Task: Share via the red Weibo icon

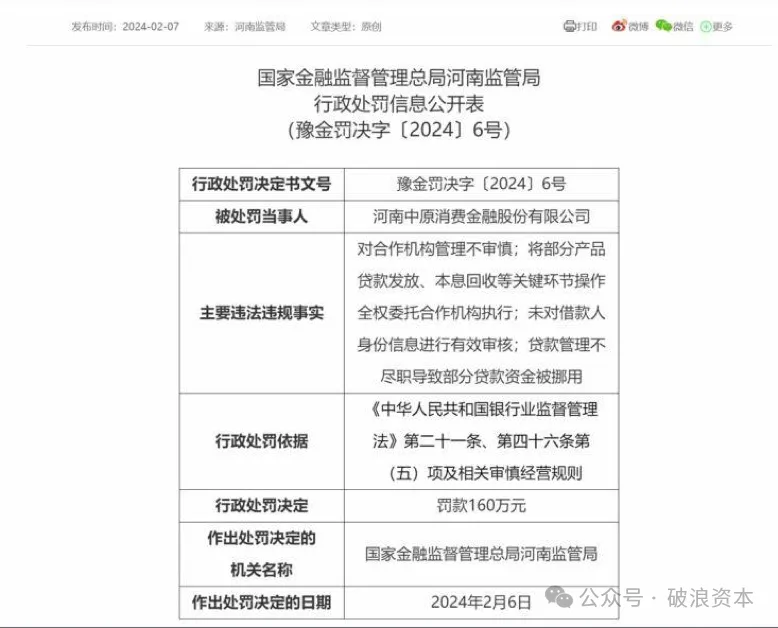Action: coord(619,26)
